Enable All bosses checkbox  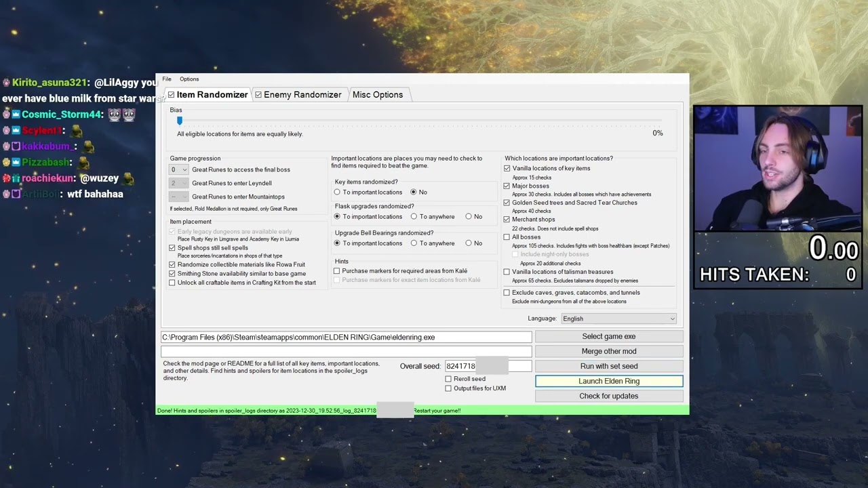pos(507,237)
